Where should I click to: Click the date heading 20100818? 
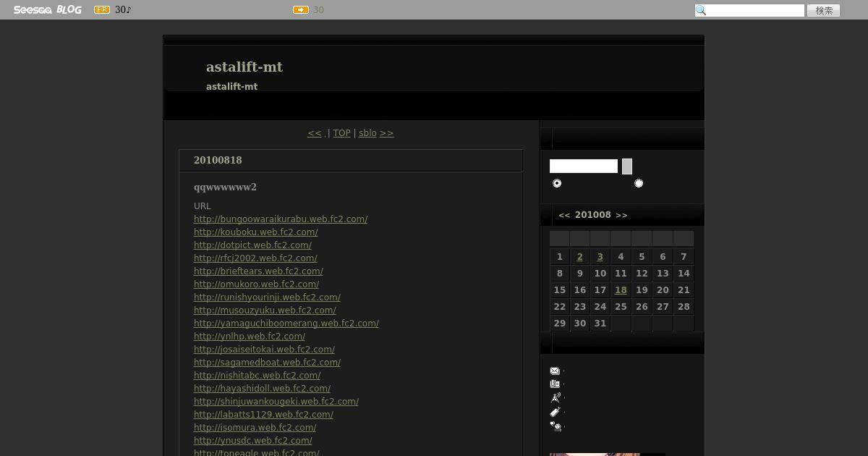tap(218, 160)
